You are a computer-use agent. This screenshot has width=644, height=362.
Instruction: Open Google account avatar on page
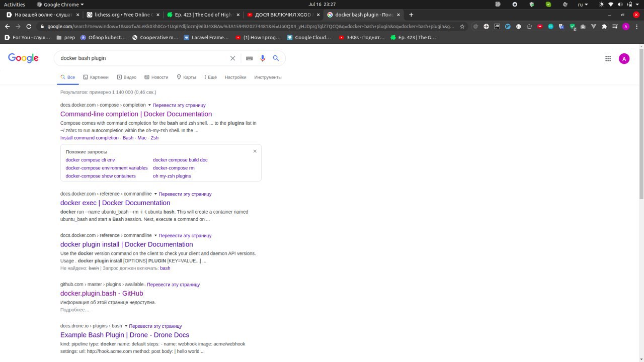coord(624,59)
